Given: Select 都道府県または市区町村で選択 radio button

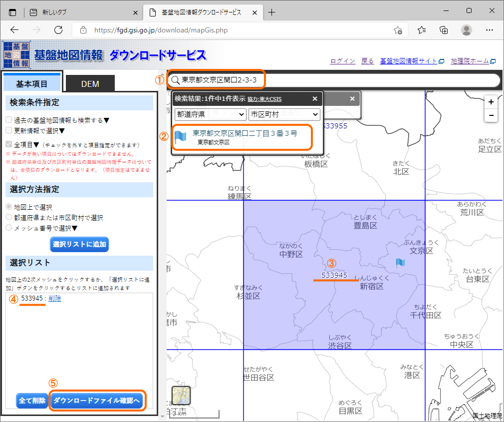Looking at the screenshot, I should pos(9,217).
